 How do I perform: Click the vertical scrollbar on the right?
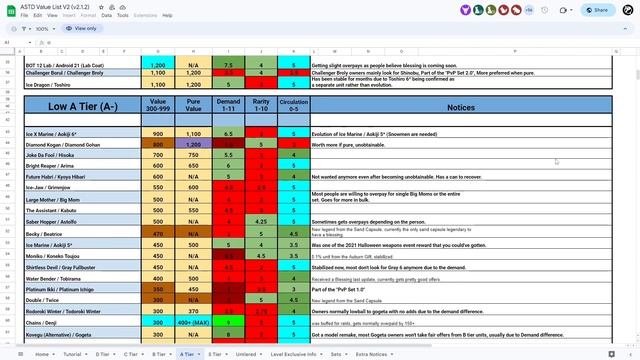pyautogui.click(x=637, y=75)
